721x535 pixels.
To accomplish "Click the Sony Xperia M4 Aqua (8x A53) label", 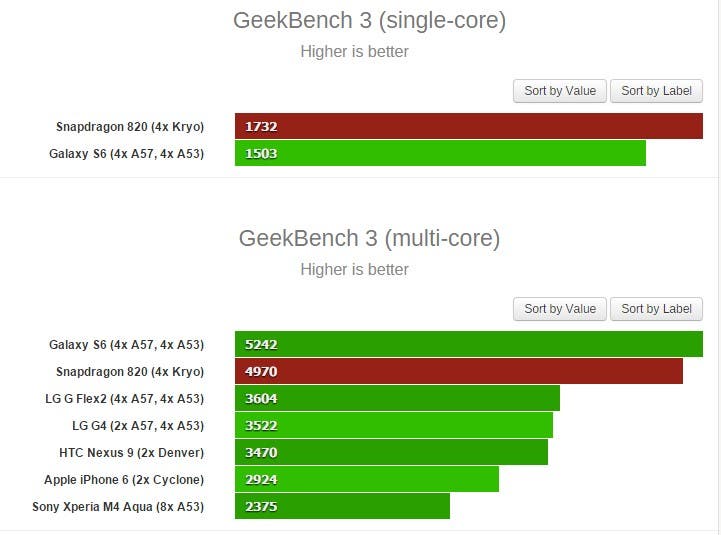I will 118,507.
